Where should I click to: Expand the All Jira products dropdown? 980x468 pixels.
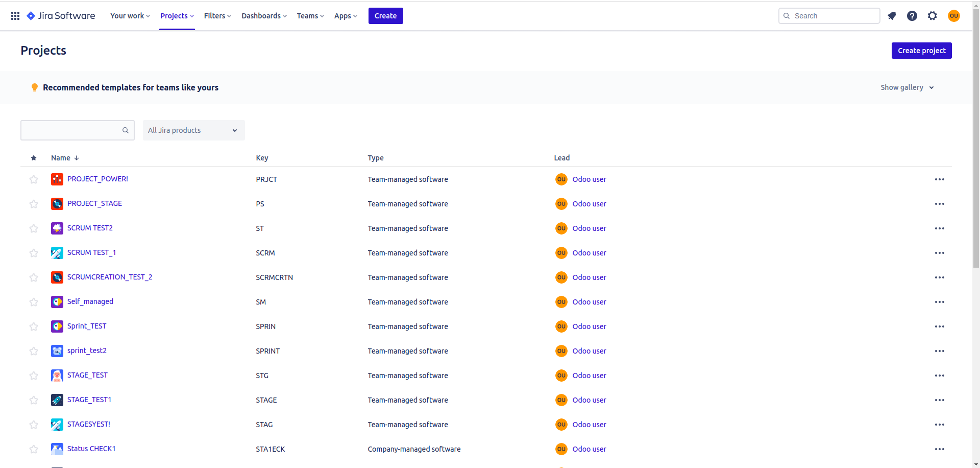193,130
